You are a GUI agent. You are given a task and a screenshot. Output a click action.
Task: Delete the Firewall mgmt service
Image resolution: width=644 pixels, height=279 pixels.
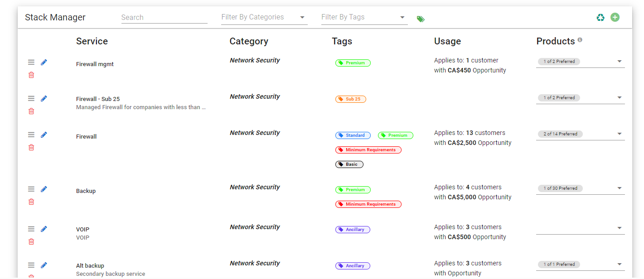pyautogui.click(x=31, y=75)
